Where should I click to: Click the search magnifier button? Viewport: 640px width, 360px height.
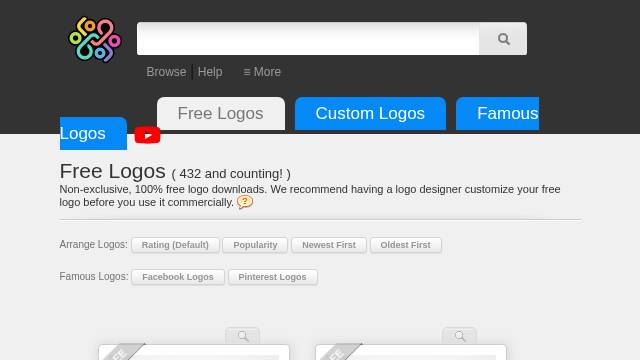(x=503, y=39)
